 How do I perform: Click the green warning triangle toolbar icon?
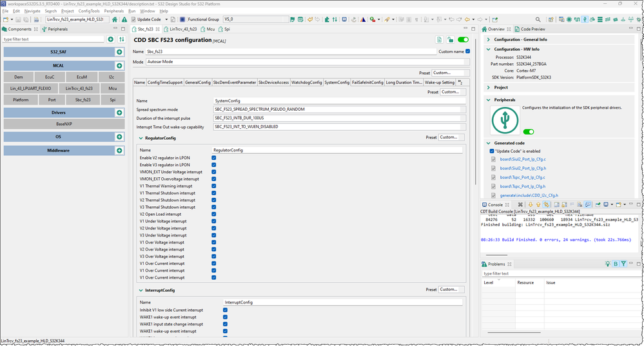[x=124, y=19]
